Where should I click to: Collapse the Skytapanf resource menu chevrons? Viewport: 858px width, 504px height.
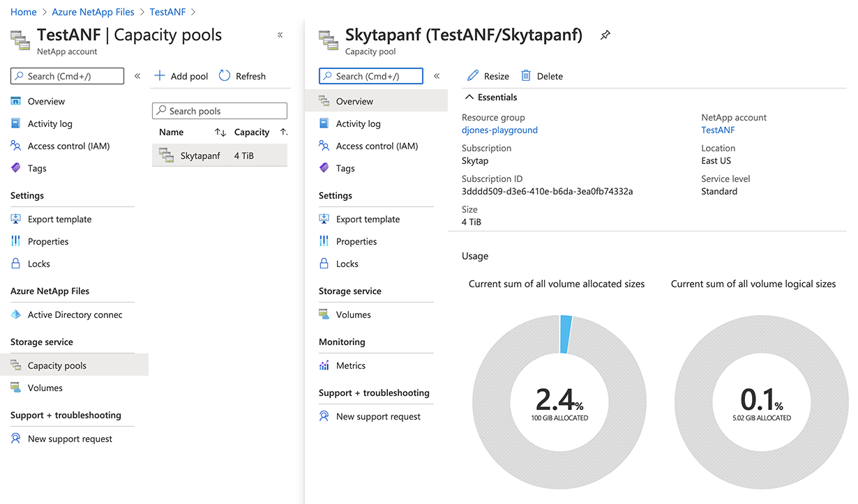pos(437,76)
